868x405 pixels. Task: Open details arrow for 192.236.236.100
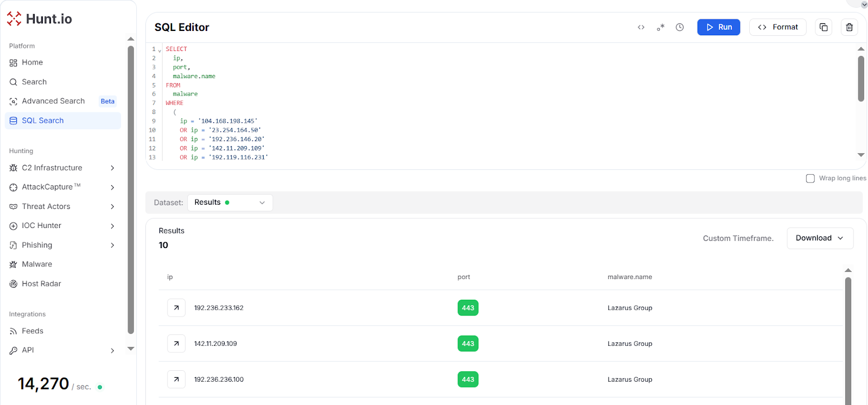(x=176, y=379)
